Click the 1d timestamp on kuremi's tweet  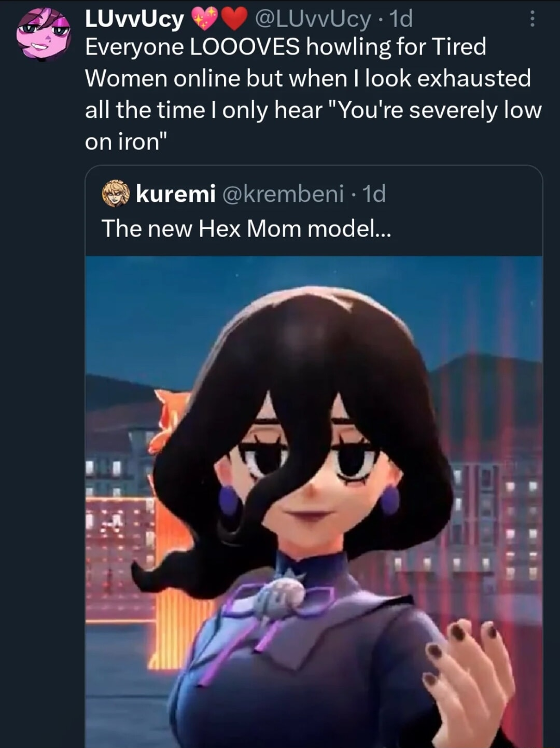tap(374, 194)
